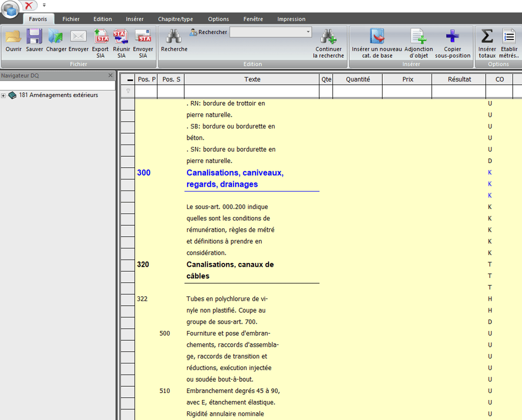522x420 pixels.
Task: Click the Charger icon
Action: point(56,40)
